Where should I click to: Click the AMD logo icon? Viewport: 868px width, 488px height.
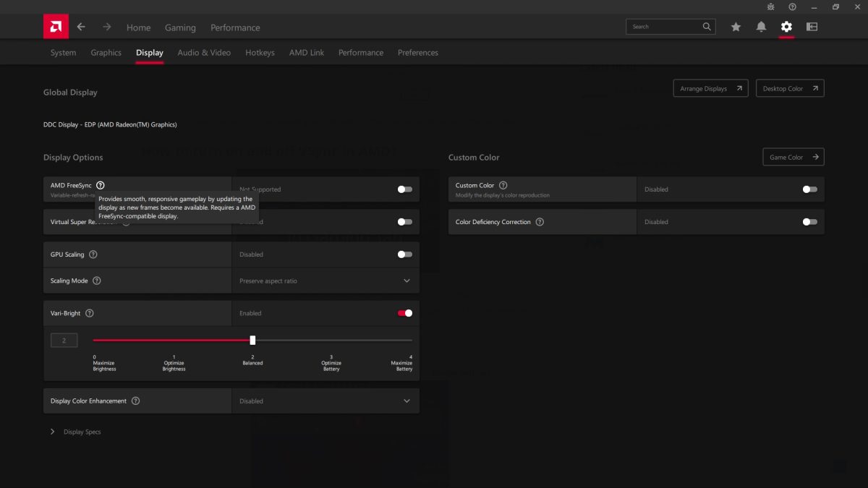[56, 27]
